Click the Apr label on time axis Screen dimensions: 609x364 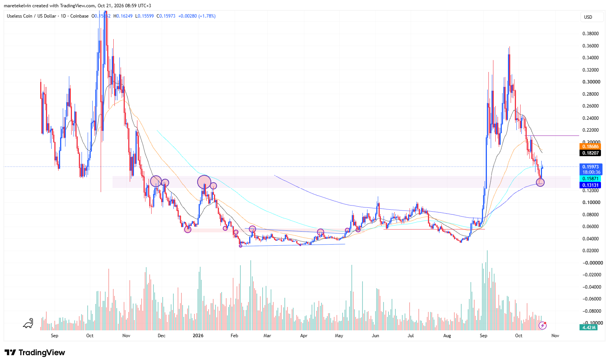point(304,336)
